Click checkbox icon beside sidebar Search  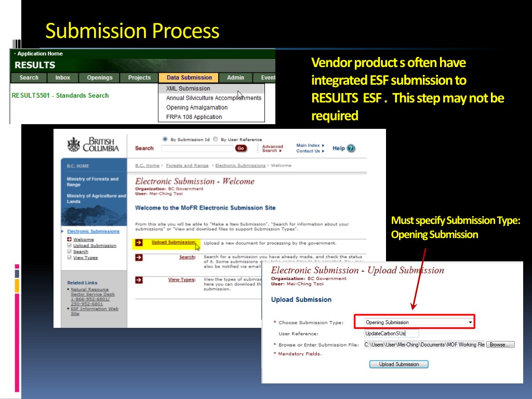click(x=69, y=252)
